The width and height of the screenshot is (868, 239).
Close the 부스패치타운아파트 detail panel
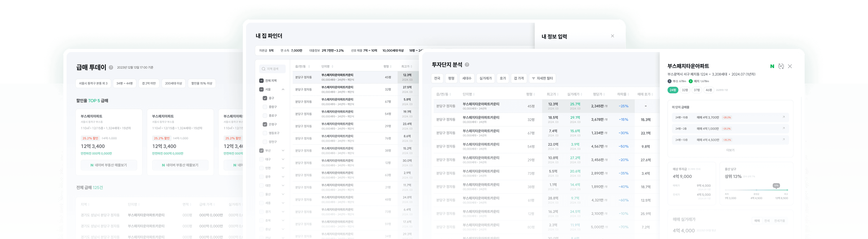tap(790, 66)
